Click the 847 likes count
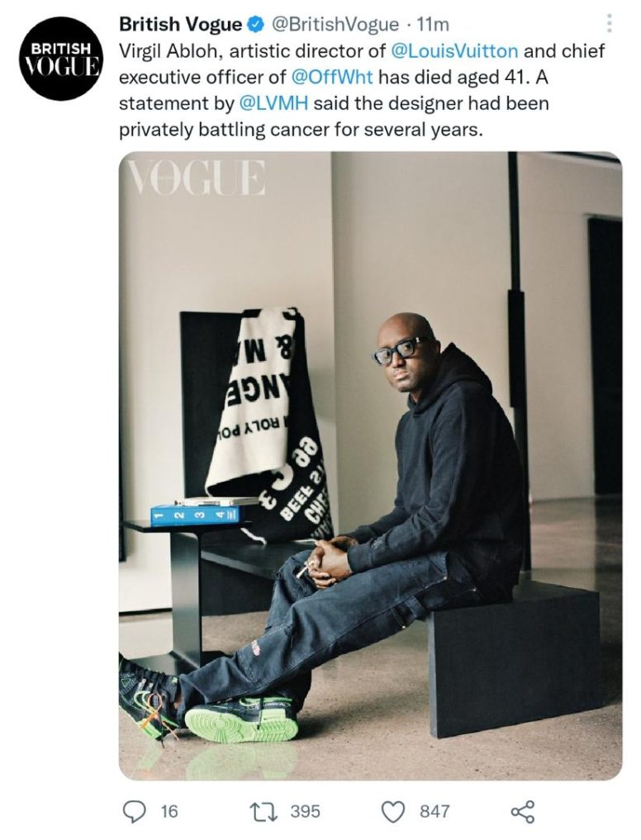 [x=434, y=811]
